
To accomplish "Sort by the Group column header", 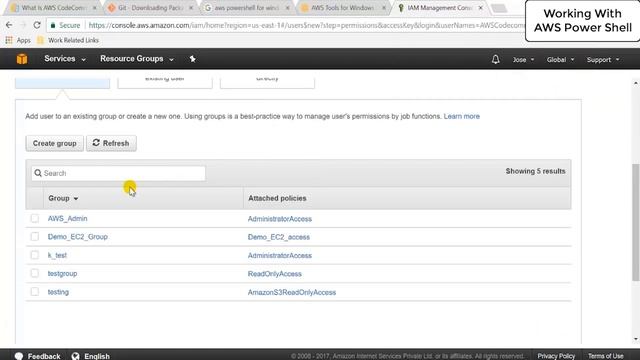I will point(63,198).
